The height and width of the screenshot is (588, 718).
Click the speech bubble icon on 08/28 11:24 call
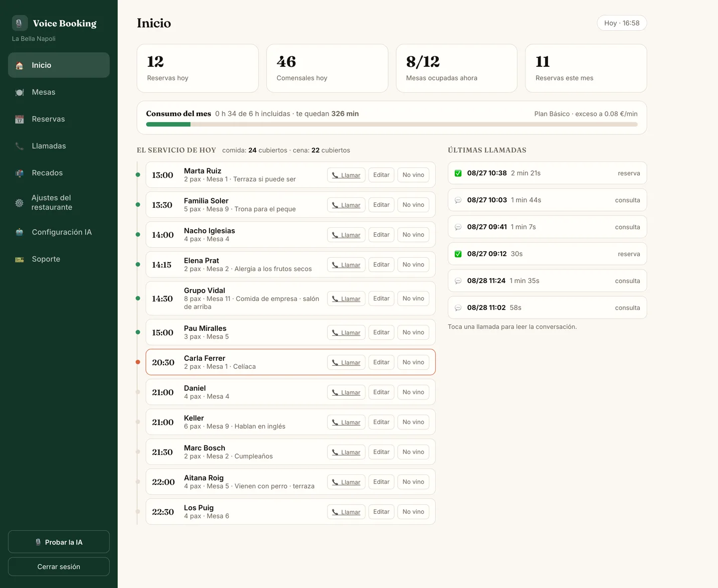click(x=458, y=281)
